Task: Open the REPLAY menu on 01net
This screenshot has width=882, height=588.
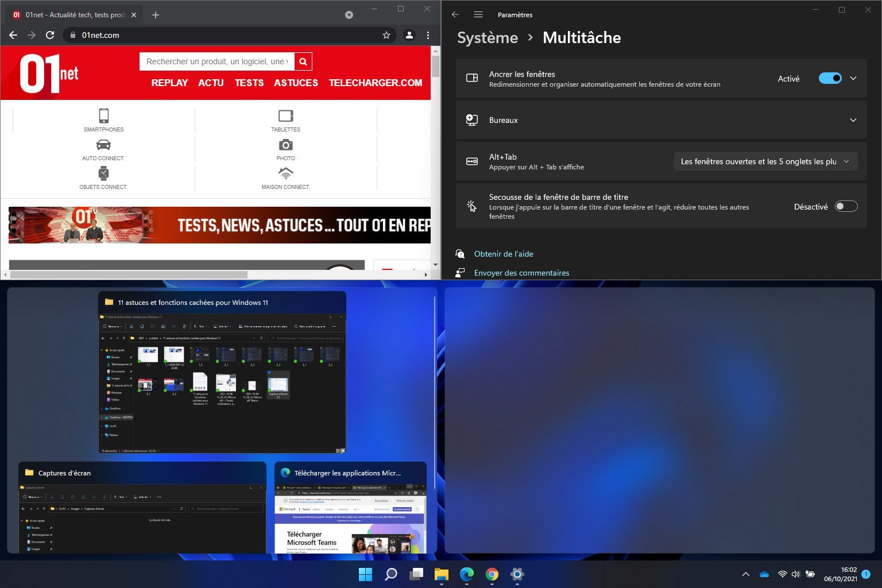Action: 169,83
